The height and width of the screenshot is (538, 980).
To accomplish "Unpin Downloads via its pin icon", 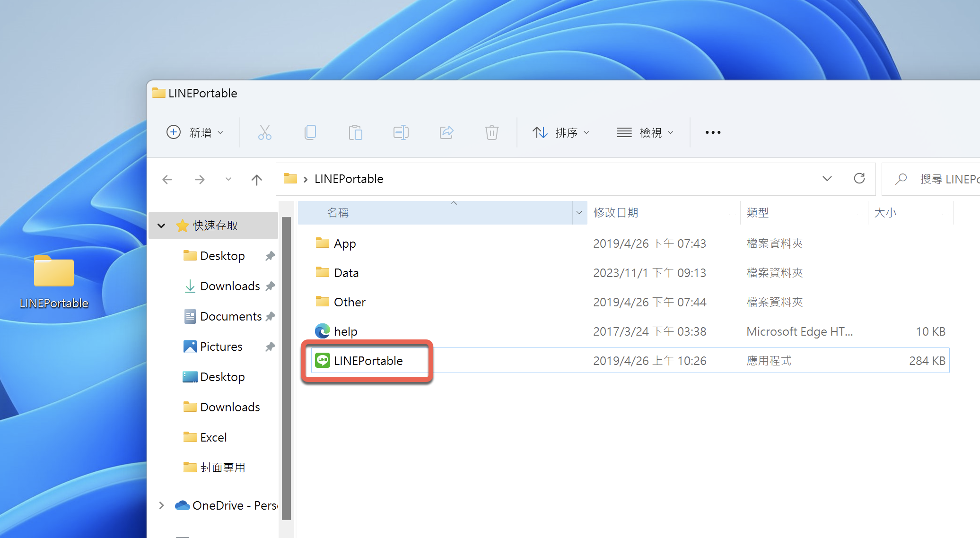I will click(x=270, y=286).
